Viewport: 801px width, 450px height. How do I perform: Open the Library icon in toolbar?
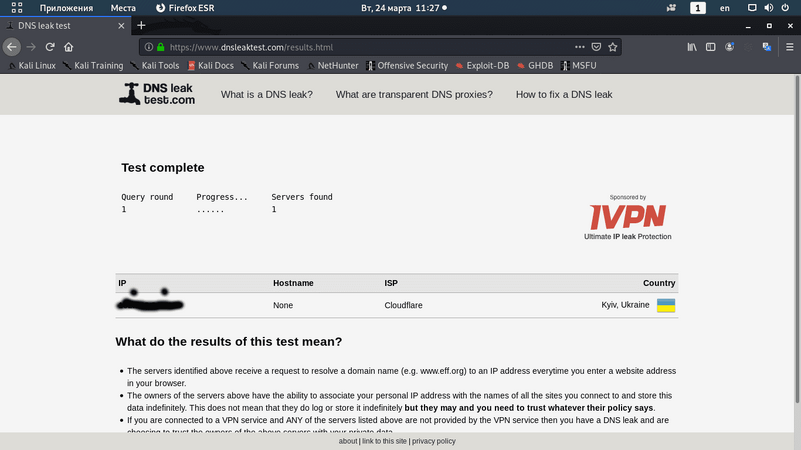pos(692,47)
